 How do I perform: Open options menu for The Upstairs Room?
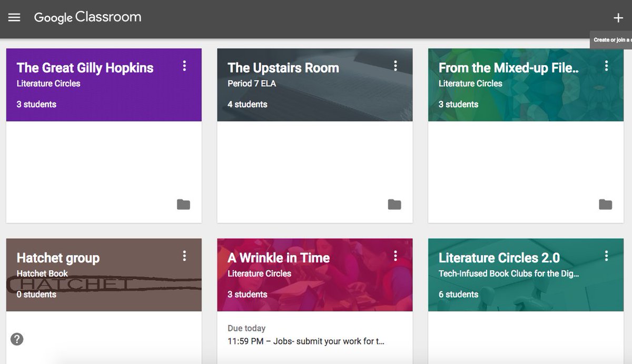click(395, 66)
